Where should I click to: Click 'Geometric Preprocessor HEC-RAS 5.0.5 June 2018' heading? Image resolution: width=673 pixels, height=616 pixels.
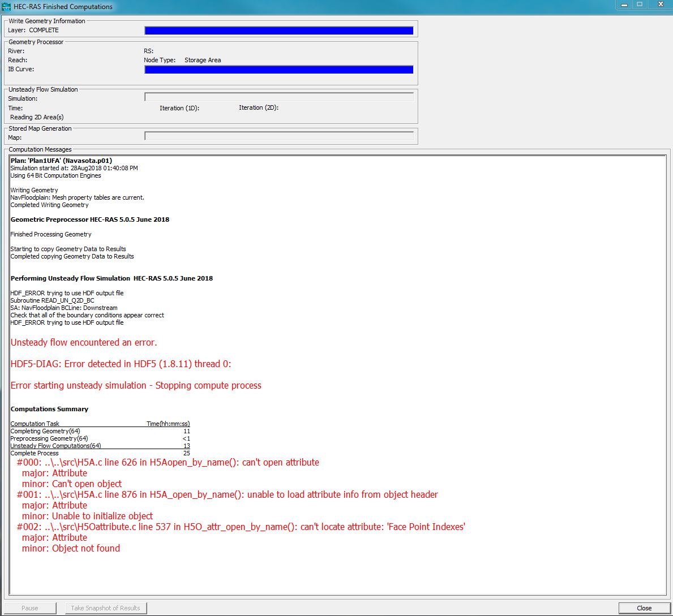click(89, 219)
